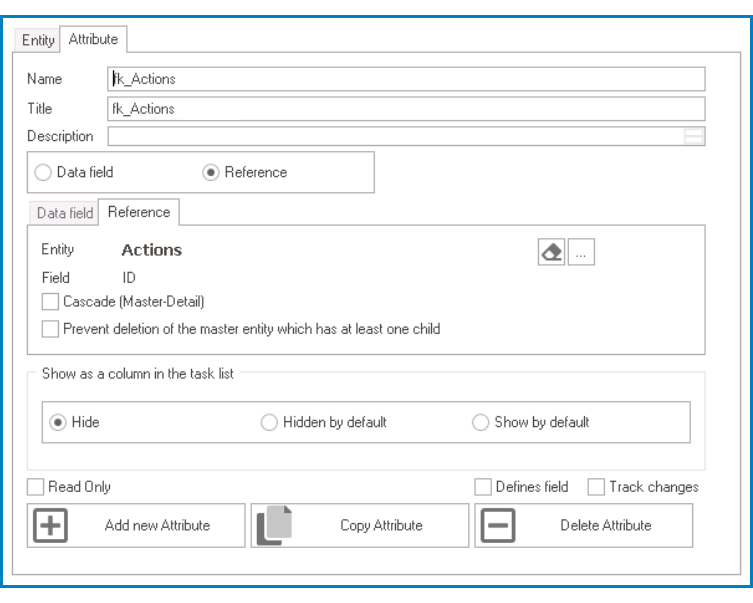The image size is (753, 603).
Task: Click the Delete Attribute button label
Action: tap(606, 525)
